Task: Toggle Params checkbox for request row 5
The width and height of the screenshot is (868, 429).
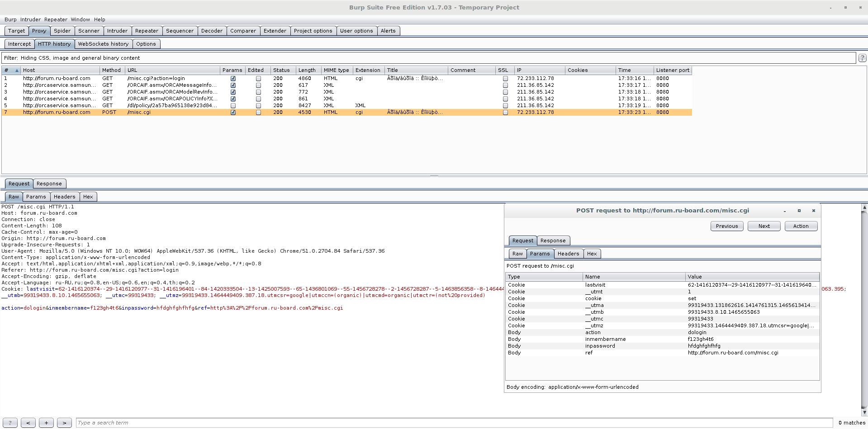Action: tap(233, 105)
